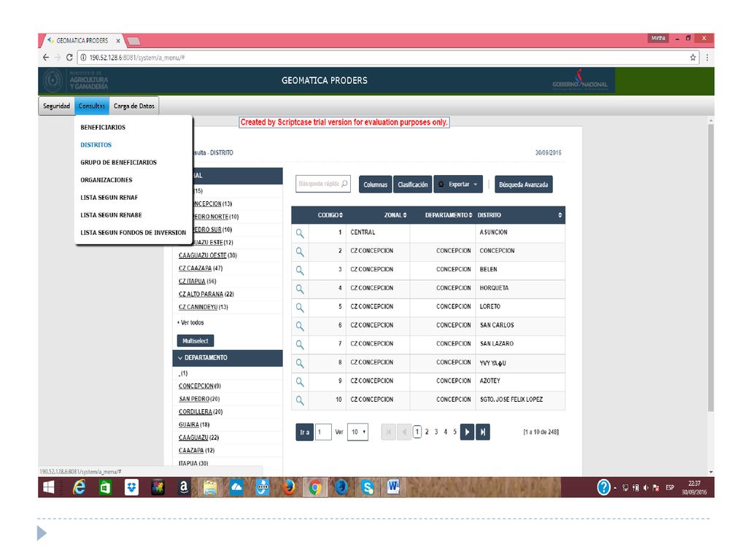This screenshot has width=747, height=560.
Task: Go back in the browser
Action: (46, 57)
